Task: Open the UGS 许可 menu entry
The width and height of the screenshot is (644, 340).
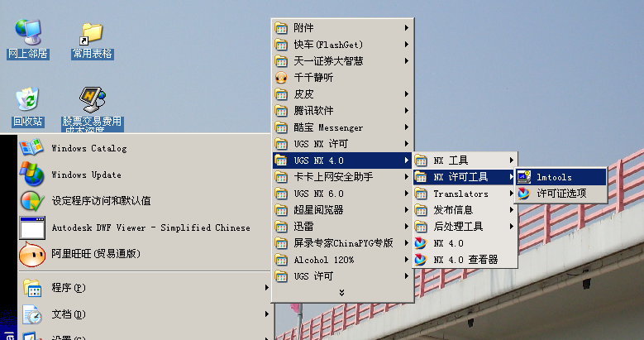Action: coord(342,276)
